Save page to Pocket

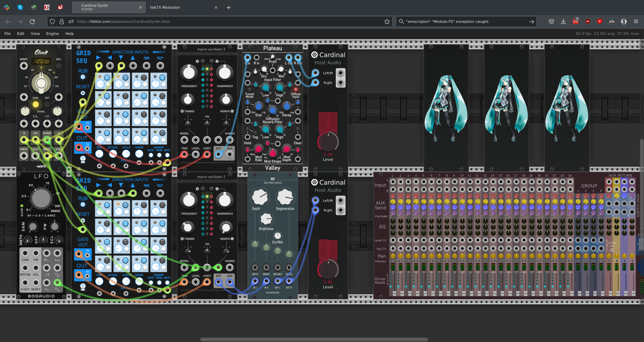551,22
